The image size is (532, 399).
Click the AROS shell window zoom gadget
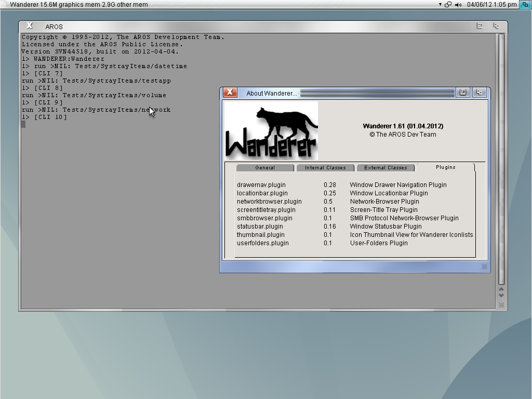(480, 26)
